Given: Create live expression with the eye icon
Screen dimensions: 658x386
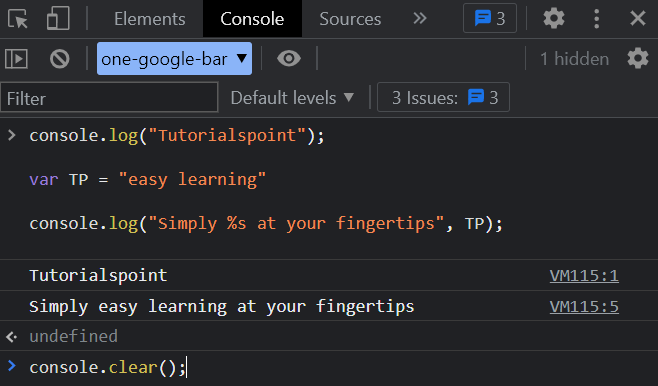Looking at the screenshot, I should click(x=289, y=58).
